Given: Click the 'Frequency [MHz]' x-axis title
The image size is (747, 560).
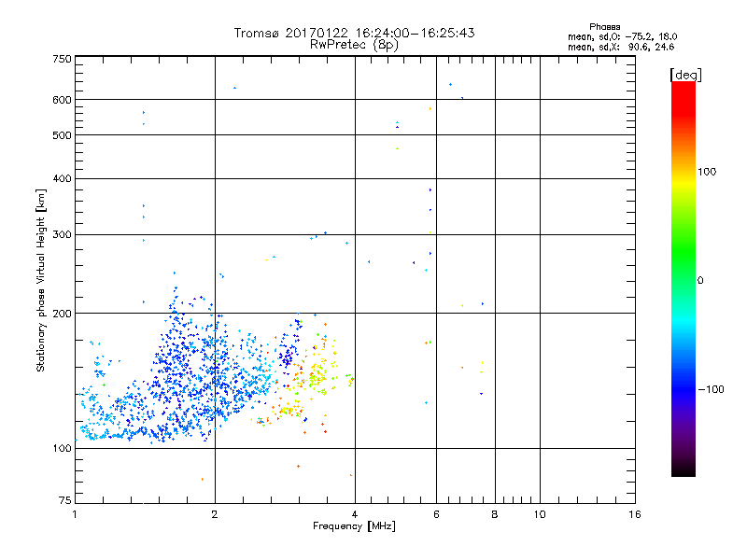Looking at the screenshot, I should click(x=354, y=526).
